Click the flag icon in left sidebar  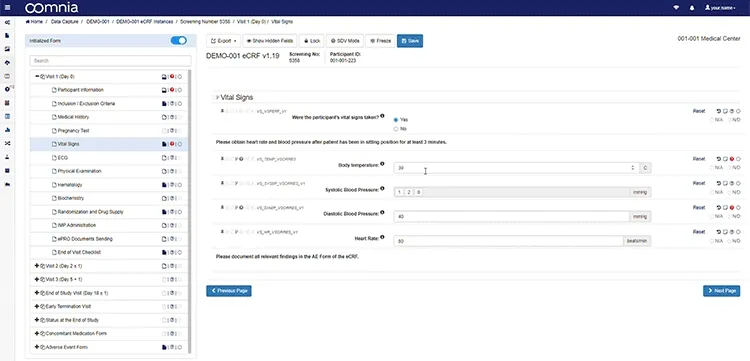pos(7,184)
